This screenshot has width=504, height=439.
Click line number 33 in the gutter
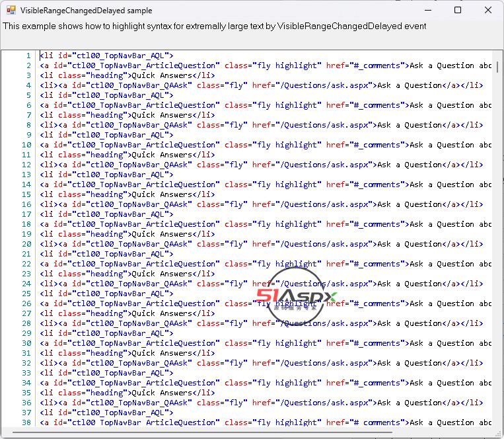[x=26, y=373]
